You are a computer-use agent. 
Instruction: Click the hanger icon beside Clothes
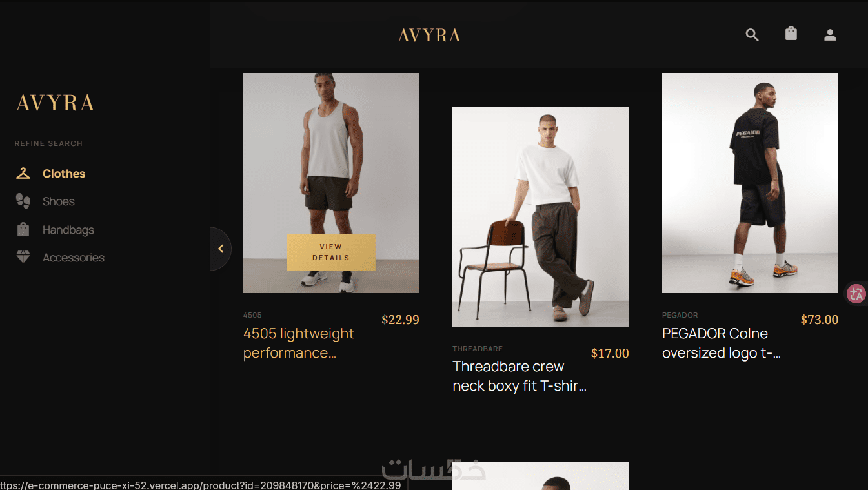coord(23,173)
